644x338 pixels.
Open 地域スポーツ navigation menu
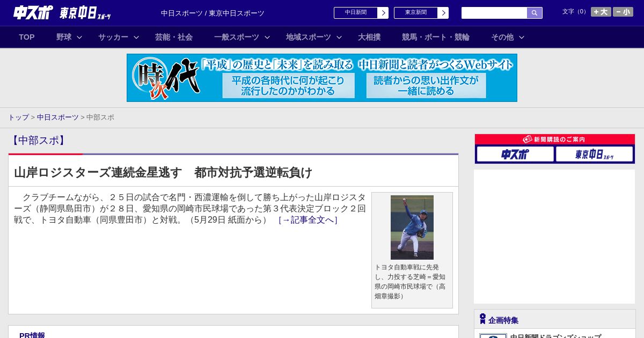tap(309, 37)
